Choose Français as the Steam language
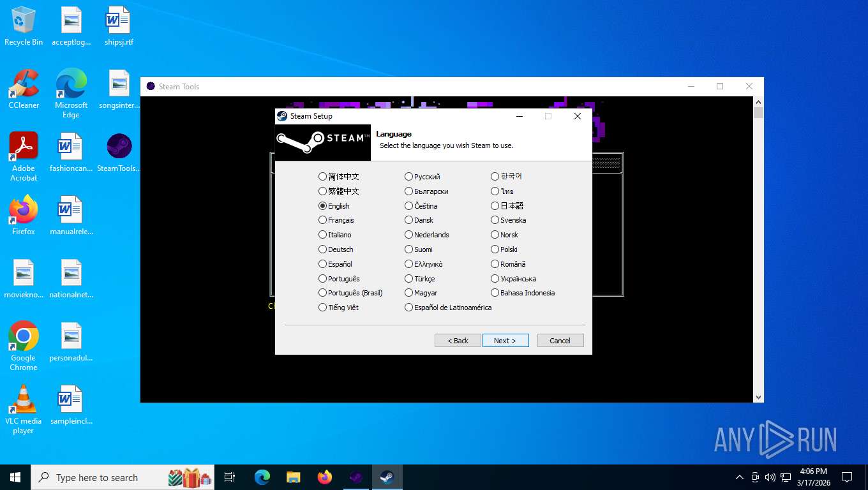The height and width of the screenshot is (490, 868). pos(336,220)
